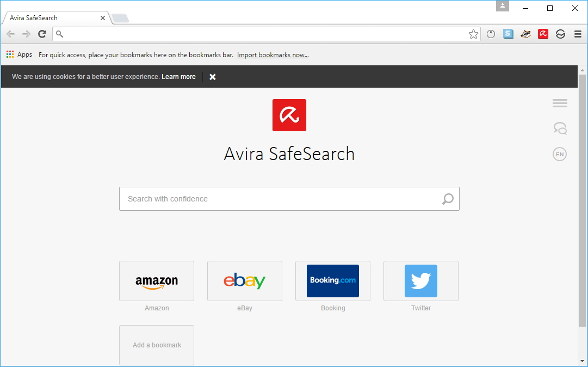The image size is (588, 367).
Task: Maximize the browser window
Action: pyautogui.click(x=550, y=8)
